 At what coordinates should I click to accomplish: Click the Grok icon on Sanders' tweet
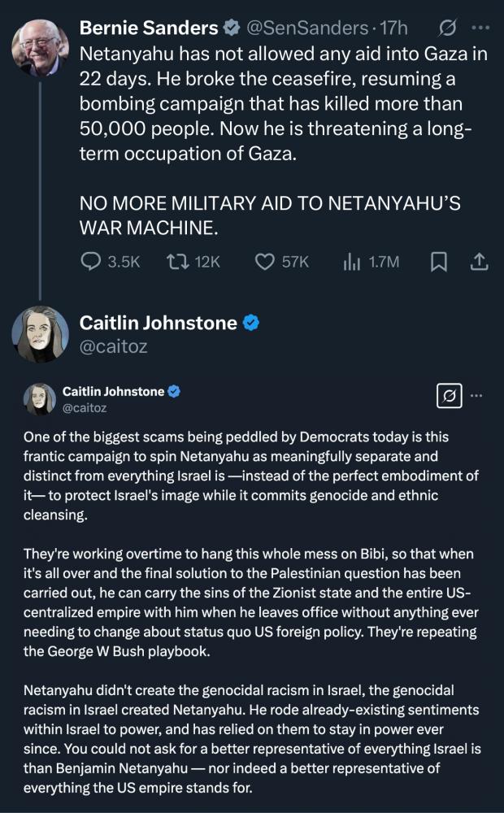446,29
